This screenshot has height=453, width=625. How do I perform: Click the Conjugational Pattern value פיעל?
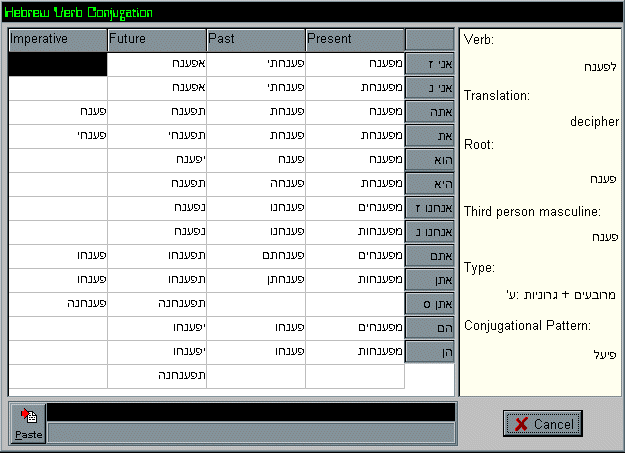(605, 354)
